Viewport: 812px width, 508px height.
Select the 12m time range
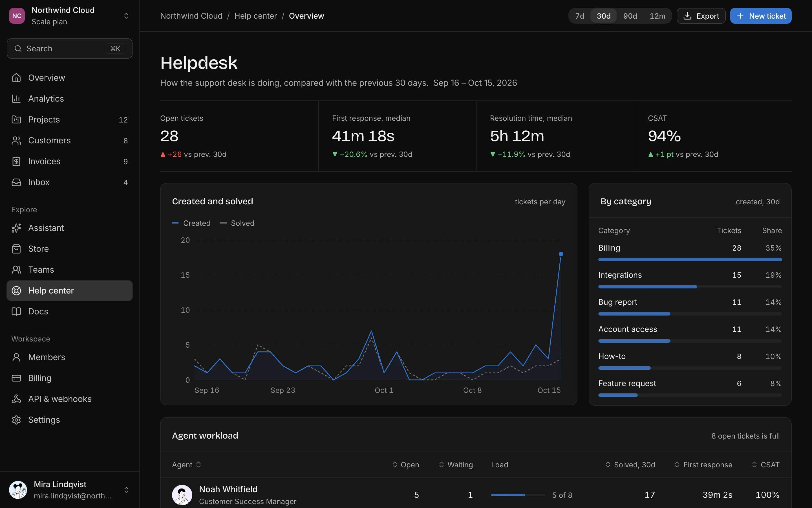click(657, 16)
